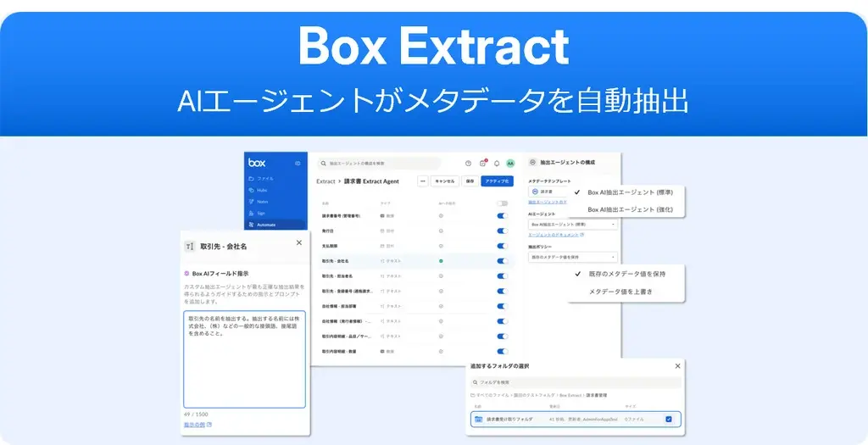Screen dimensions: 868x445
Task: Click external-link icon beside エージェントのドキュメント
Action: pyautogui.click(x=581, y=235)
